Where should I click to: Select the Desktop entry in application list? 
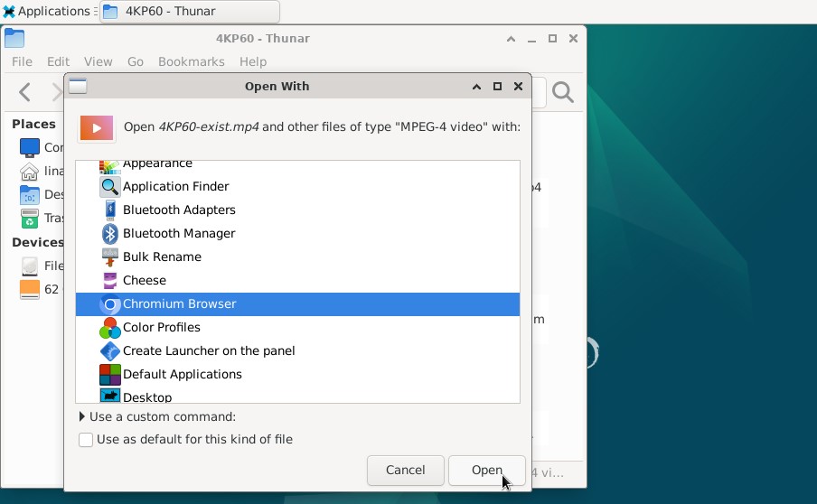click(x=147, y=397)
